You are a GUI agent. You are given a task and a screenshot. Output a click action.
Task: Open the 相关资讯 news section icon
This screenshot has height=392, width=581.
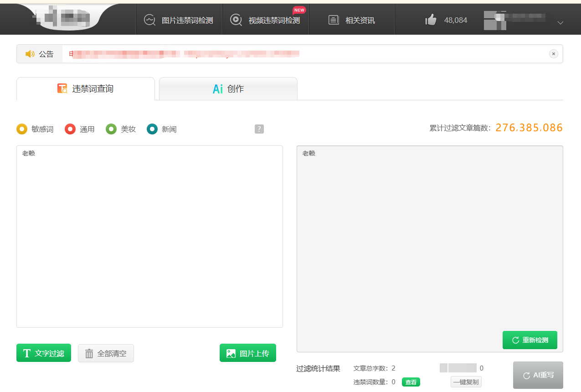coord(333,19)
